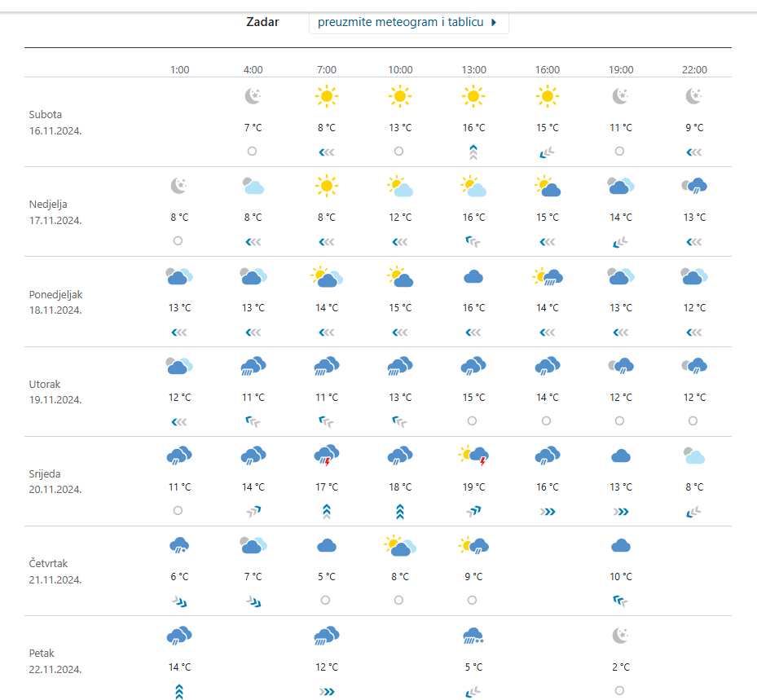This screenshot has height=700, width=757.
Task: Click the clear night moon icon for Subota 4:00
Action: 253,97
